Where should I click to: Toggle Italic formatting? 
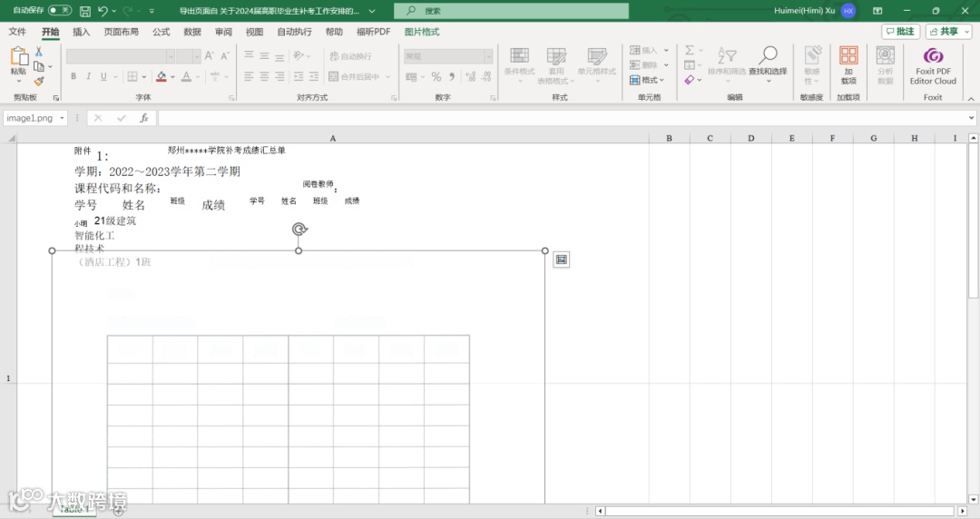pyautogui.click(x=88, y=76)
